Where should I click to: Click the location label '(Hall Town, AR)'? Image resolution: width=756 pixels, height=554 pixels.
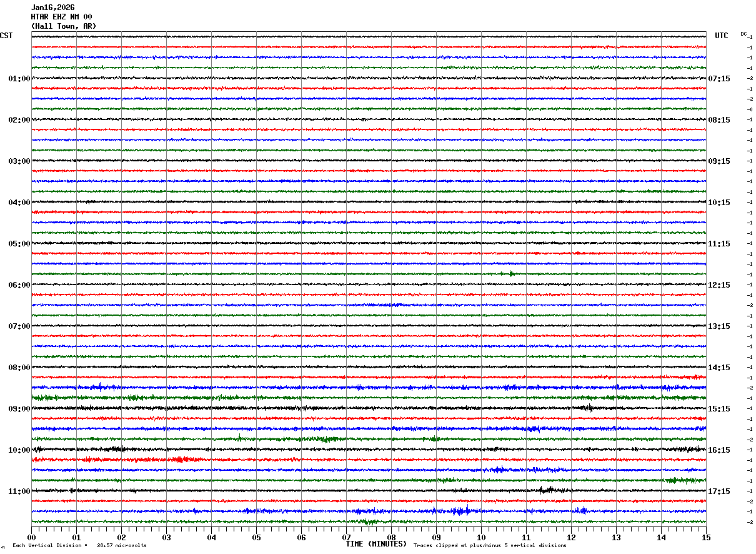point(64,26)
